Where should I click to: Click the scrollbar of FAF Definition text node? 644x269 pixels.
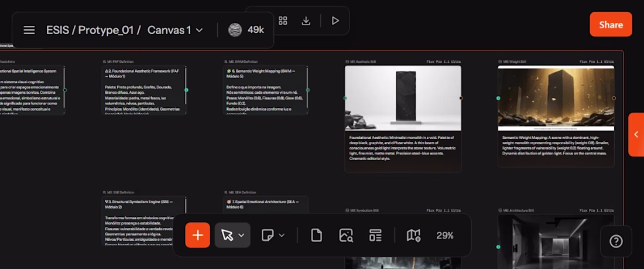pyautogui.click(x=186, y=87)
